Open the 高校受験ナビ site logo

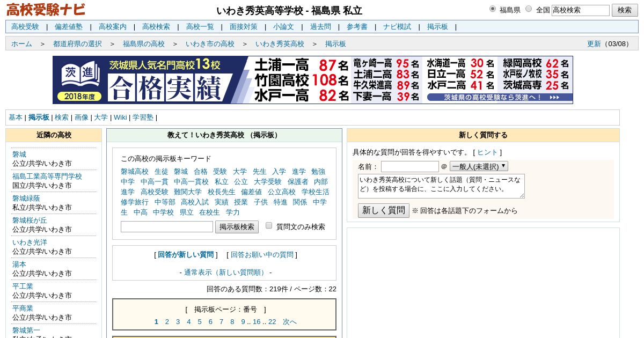tap(46, 10)
